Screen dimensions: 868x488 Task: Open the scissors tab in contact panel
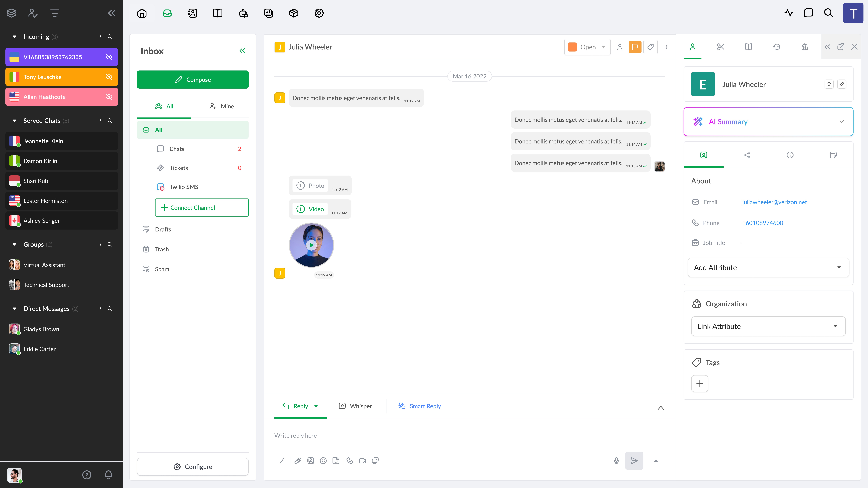720,47
